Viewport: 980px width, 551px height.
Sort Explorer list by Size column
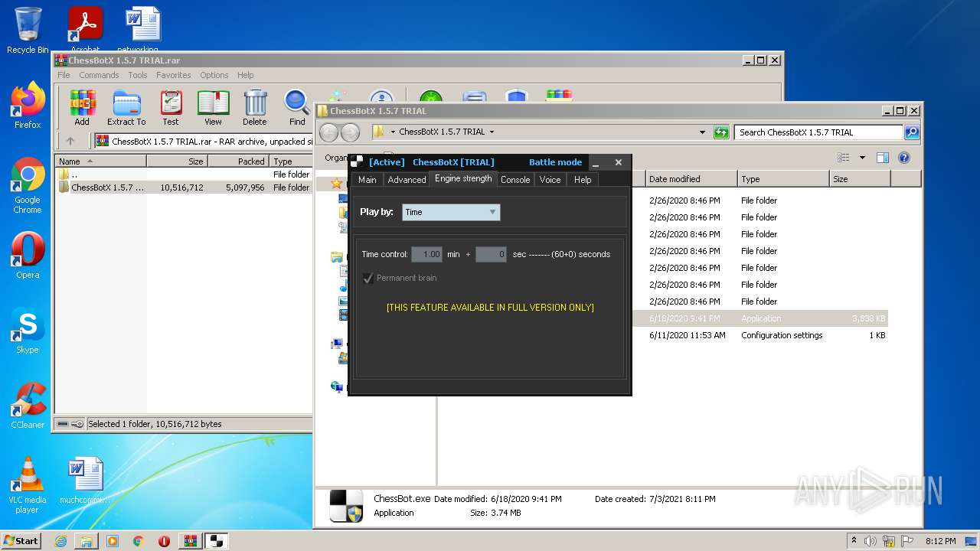pyautogui.click(x=860, y=179)
